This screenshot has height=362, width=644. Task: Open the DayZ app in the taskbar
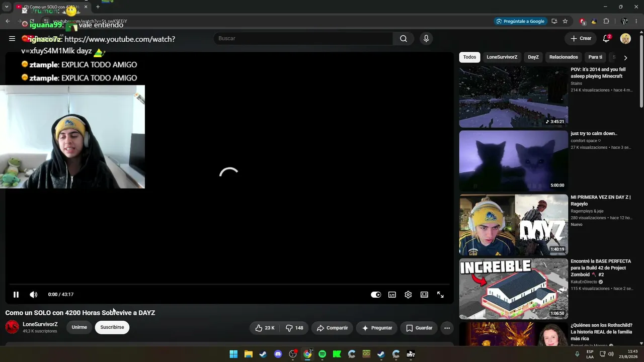coord(411,354)
